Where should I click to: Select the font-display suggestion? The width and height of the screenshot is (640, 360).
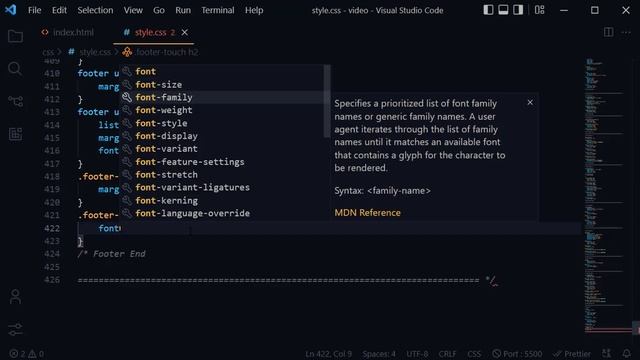click(x=224, y=136)
